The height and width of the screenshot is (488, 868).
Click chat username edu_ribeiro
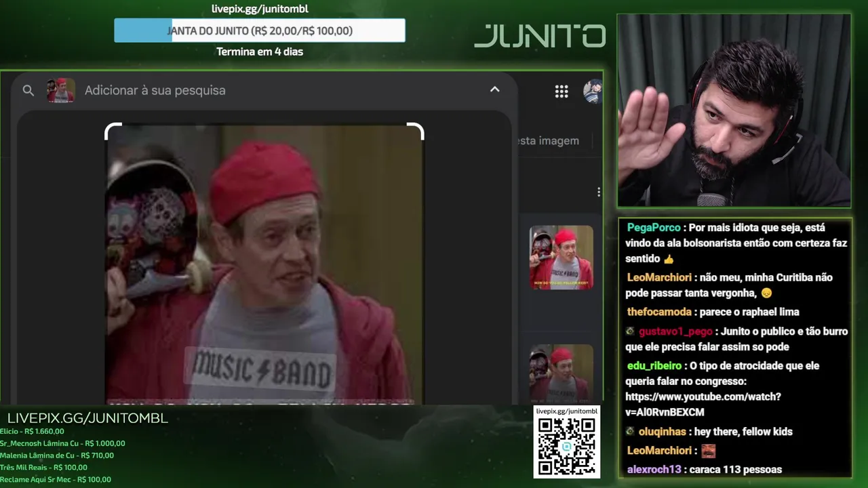point(654,365)
